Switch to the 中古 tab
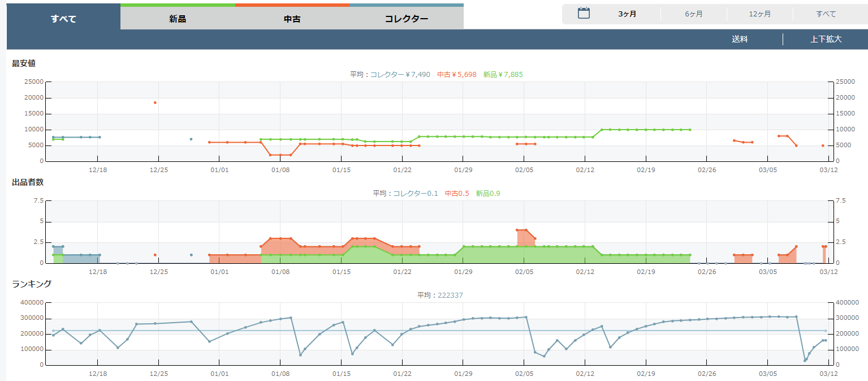 pos(292,19)
